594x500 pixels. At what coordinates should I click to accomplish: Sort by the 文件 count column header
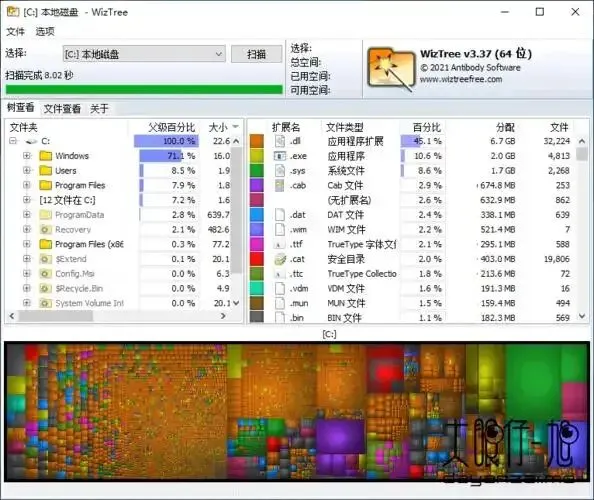(x=559, y=127)
